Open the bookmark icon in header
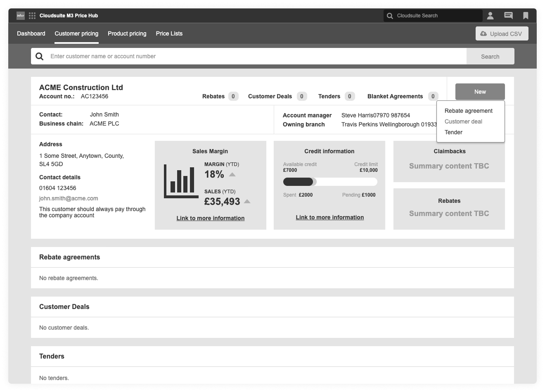The width and height of the screenshot is (545, 392). point(526,16)
